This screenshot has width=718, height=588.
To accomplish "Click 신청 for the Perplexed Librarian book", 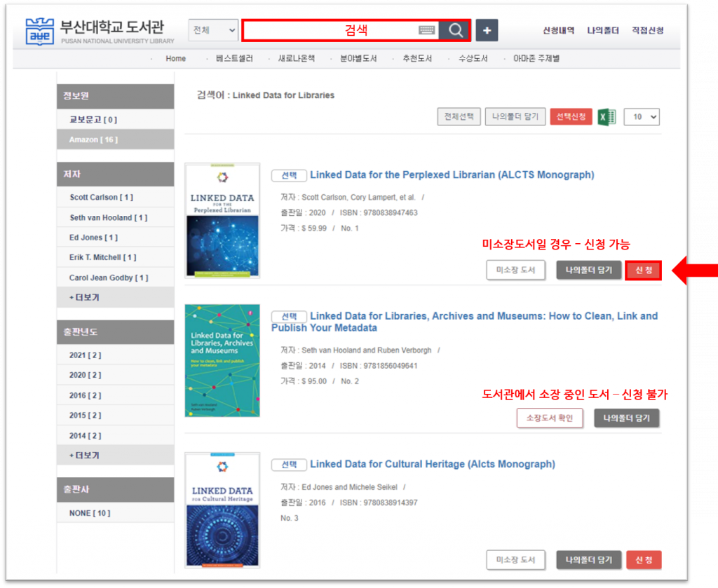I will click(x=643, y=271).
